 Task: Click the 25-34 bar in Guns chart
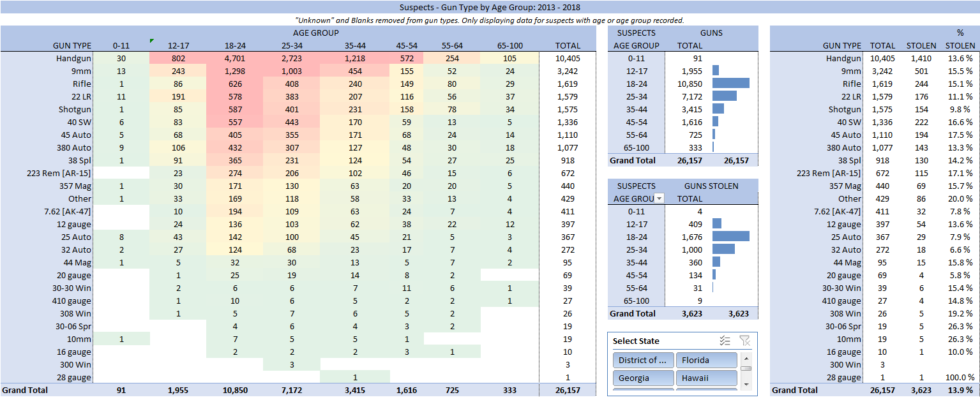tap(724, 96)
